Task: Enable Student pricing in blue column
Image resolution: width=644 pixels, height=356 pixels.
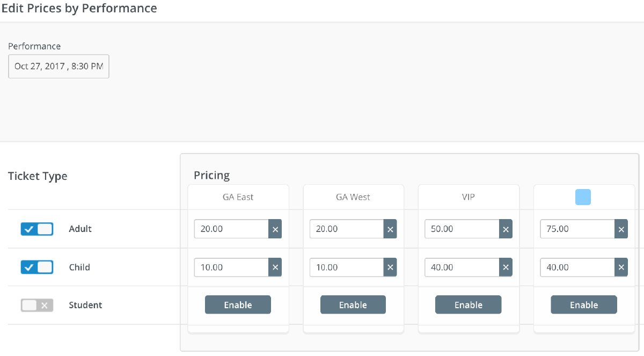Action: (583, 305)
